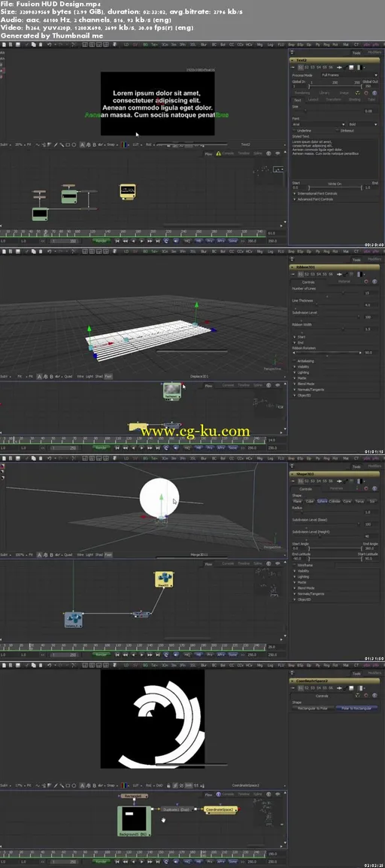Toggle the Fast viewer option in Ribbon3D frame
The image size is (385, 868).
click(x=108, y=376)
